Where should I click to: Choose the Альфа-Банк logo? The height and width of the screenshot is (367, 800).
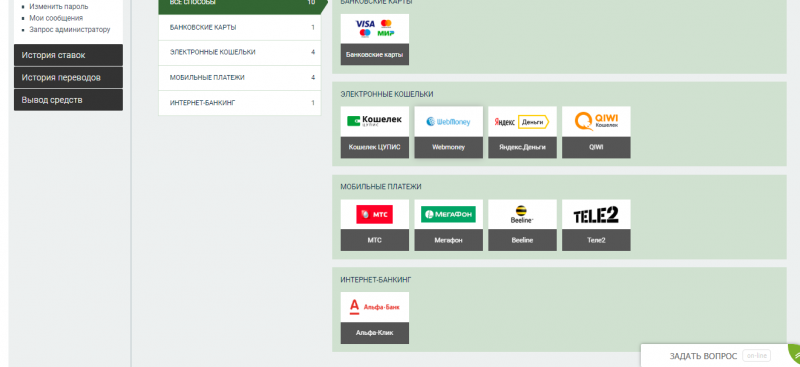click(x=374, y=307)
